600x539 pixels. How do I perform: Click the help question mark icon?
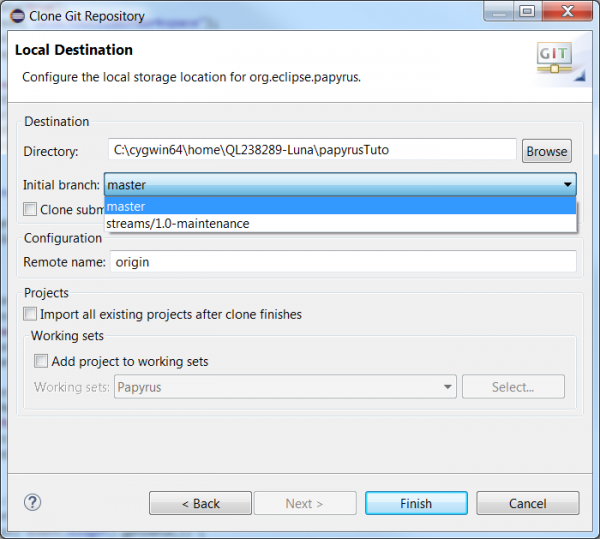pos(33,502)
